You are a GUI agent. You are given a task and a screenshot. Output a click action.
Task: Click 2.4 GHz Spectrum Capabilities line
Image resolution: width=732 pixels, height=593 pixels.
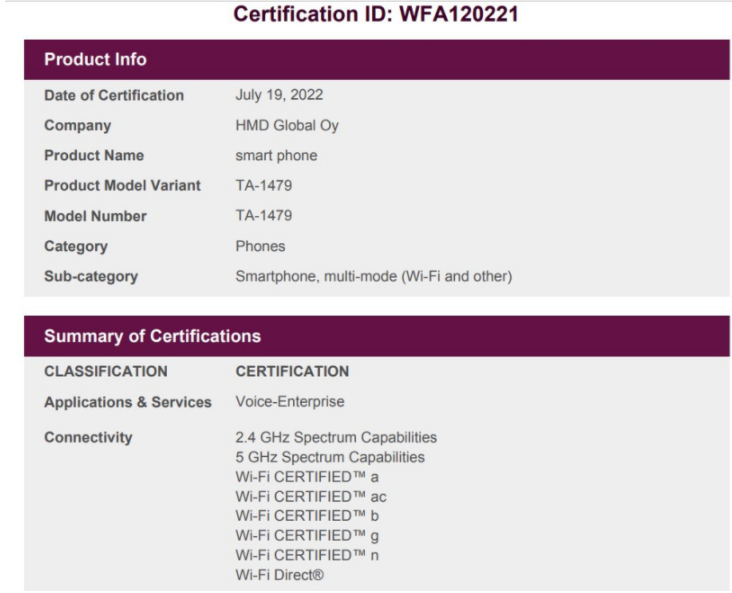pyautogui.click(x=336, y=438)
